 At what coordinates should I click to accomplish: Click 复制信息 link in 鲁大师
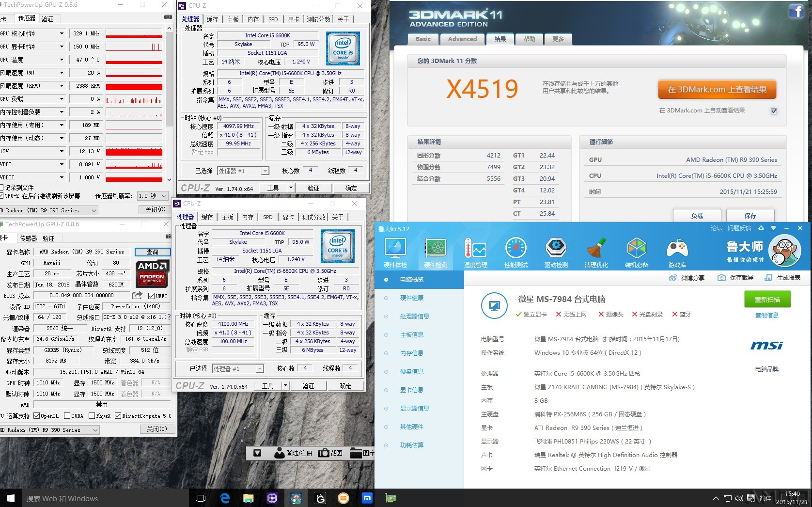(767, 316)
